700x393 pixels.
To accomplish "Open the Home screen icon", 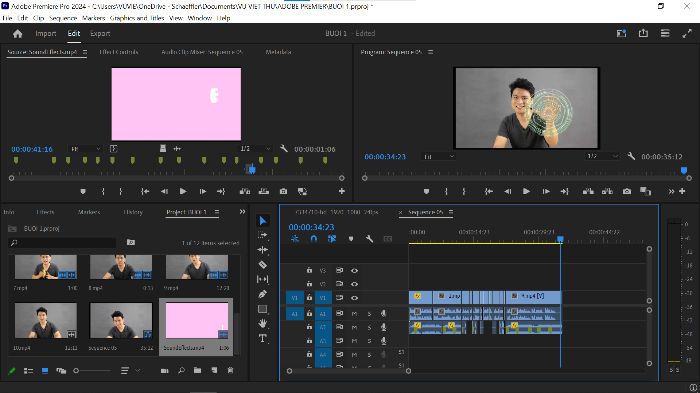I will pos(17,33).
